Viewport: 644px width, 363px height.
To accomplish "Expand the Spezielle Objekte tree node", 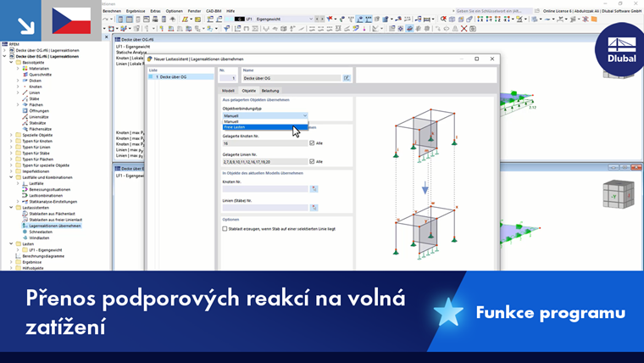I will click(11, 135).
